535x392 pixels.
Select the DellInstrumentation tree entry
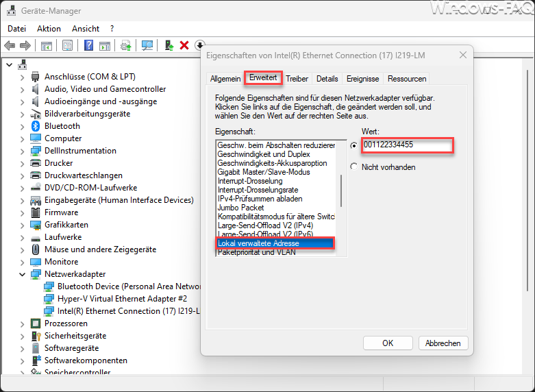(x=81, y=151)
